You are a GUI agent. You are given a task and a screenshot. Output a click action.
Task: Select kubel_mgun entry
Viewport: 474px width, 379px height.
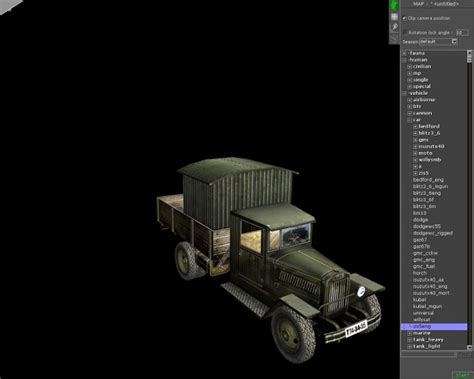point(427,306)
